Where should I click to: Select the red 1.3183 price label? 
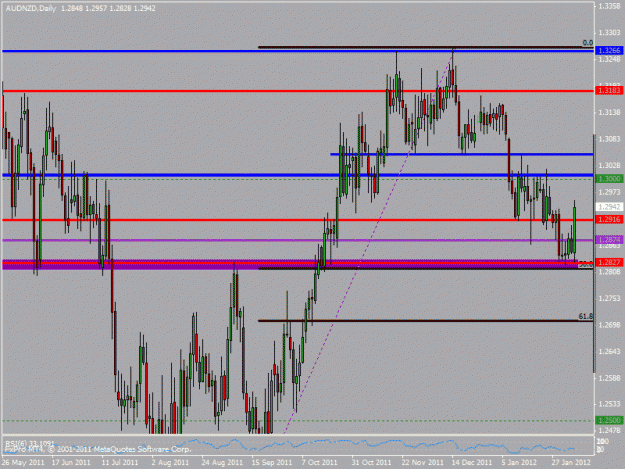click(x=609, y=90)
